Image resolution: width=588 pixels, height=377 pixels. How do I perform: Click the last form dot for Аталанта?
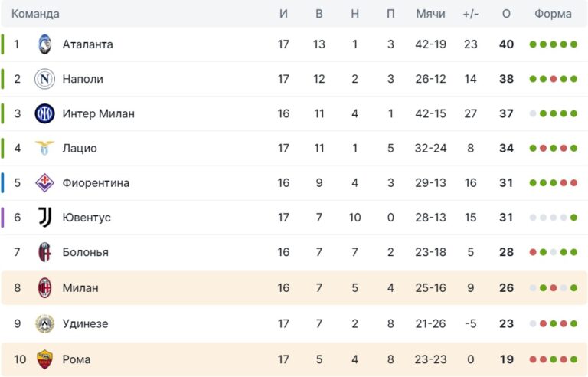(573, 44)
